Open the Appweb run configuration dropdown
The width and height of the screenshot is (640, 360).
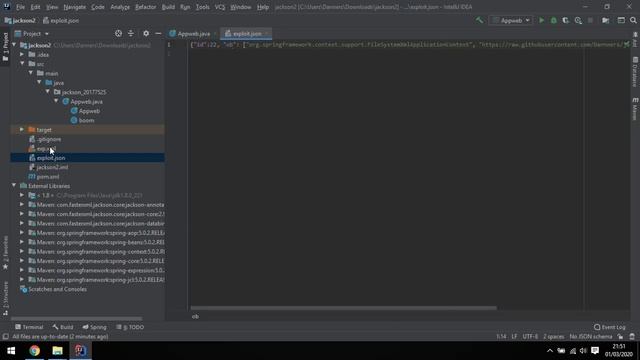tap(511, 20)
